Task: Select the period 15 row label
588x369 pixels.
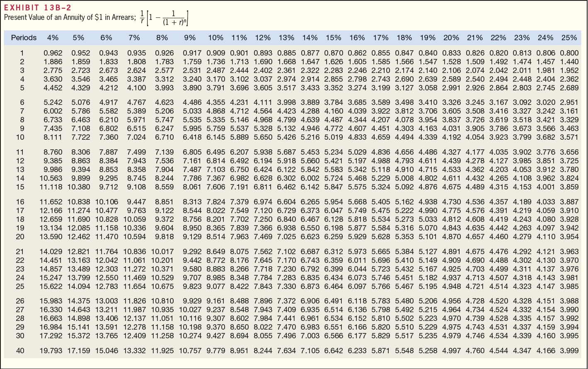Action: pyautogui.click(x=20, y=187)
